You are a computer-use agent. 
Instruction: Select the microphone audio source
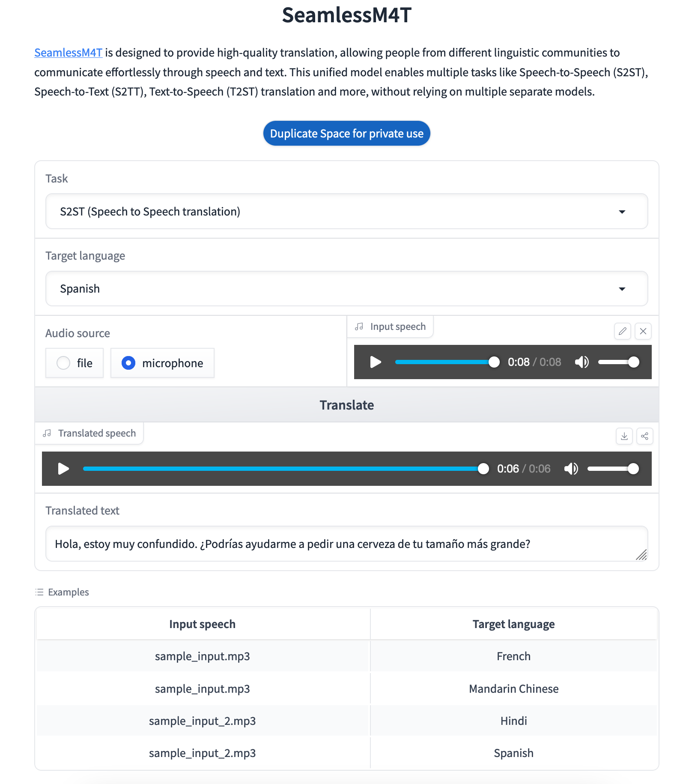point(162,363)
